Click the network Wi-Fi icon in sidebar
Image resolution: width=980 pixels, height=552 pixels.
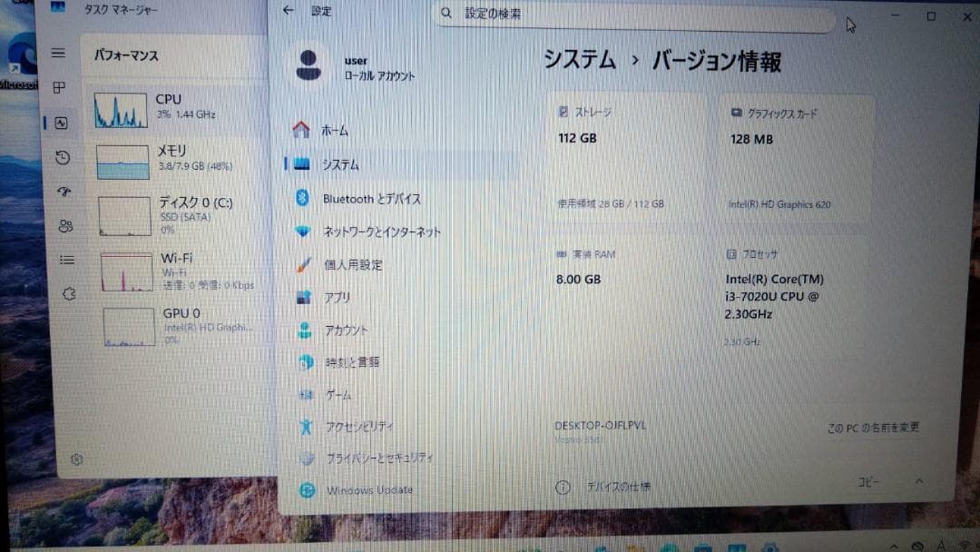point(303,232)
